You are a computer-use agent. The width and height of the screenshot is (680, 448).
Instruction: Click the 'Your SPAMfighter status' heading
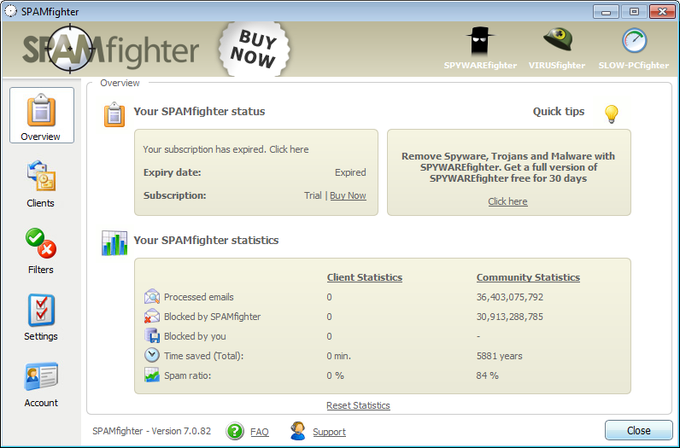(x=199, y=111)
